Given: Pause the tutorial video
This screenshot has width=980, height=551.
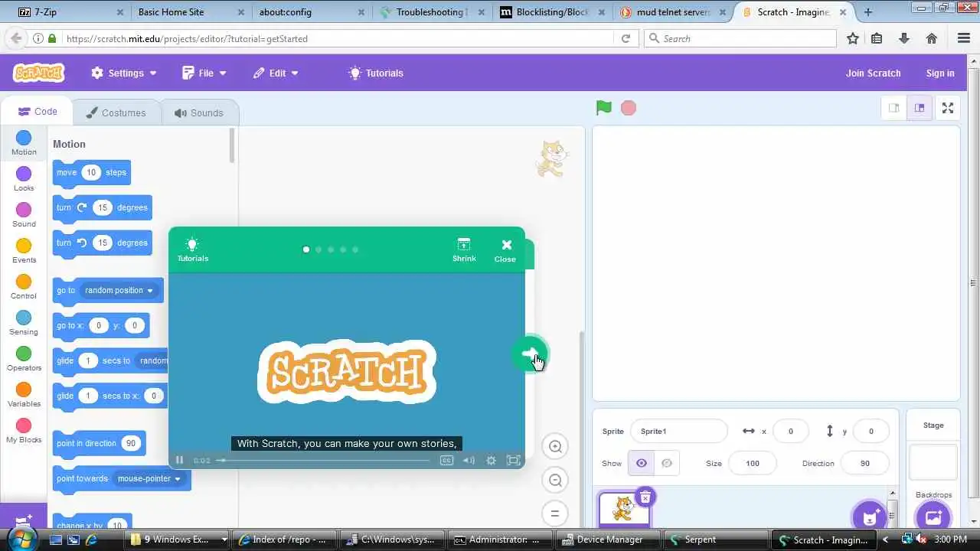Looking at the screenshot, I should pos(179,460).
